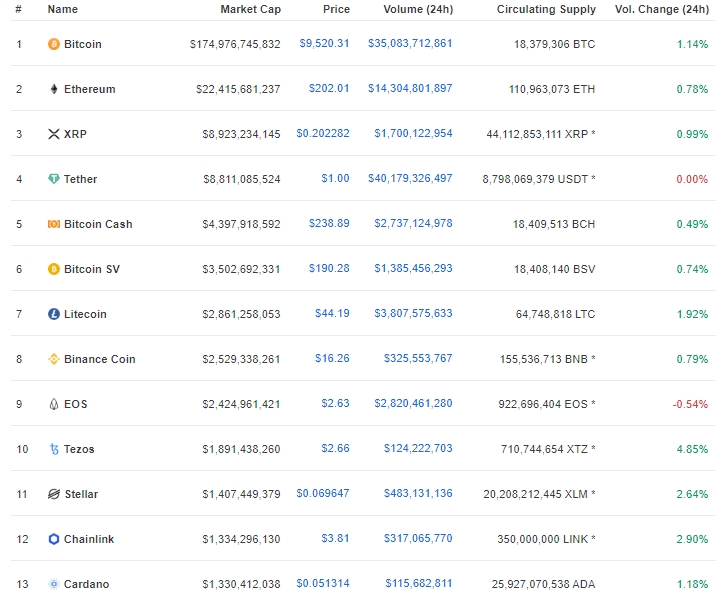Screen dimensions: 716x595
Task: Click the Ethereum diamond logo icon
Action: (x=54, y=89)
